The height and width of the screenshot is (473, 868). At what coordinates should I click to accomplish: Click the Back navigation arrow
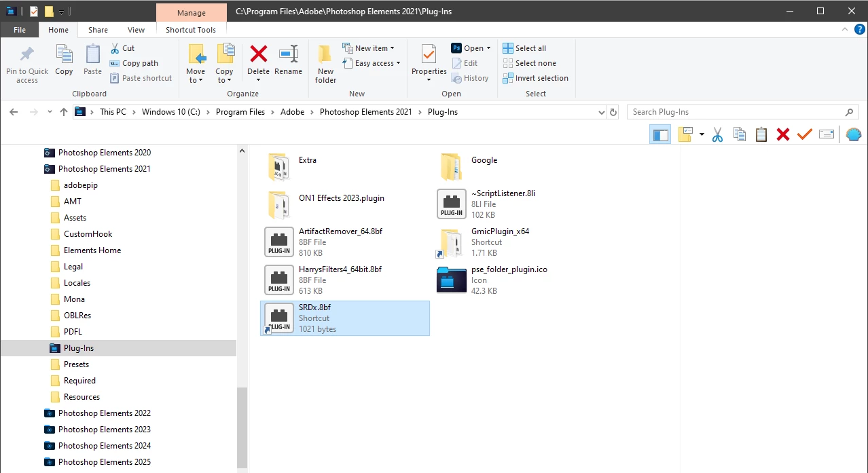click(x=14, y=112)
